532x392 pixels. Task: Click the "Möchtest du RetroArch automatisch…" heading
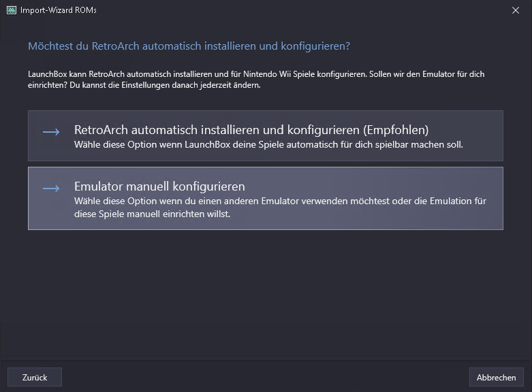coord(189,46)
